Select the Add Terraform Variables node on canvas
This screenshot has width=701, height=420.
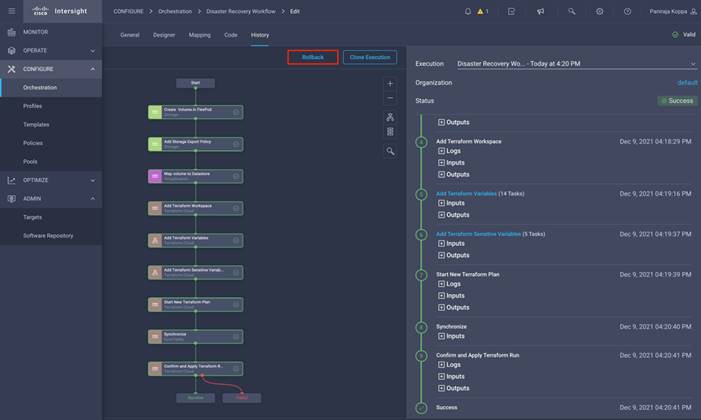tap(196, 241)
